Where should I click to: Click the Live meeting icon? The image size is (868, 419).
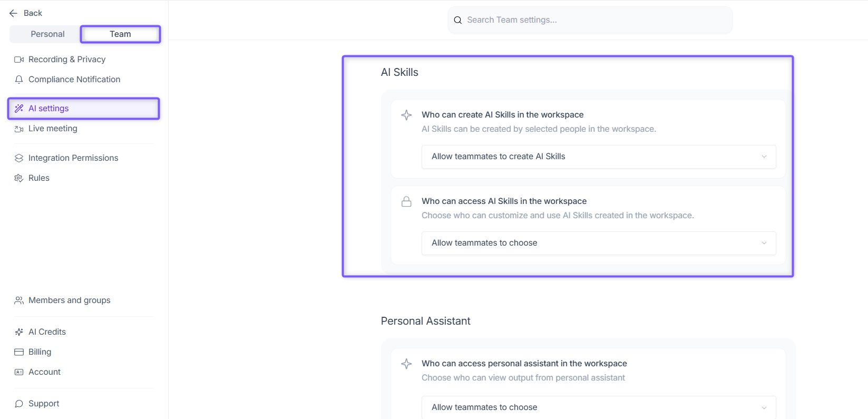pyautogui.click(x=19, y=129)
